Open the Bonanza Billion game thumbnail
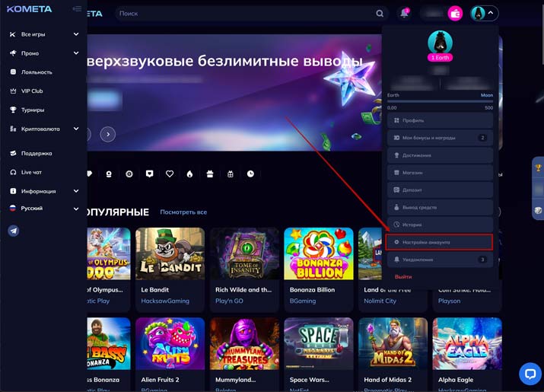The width and height of the screenshot is (544, 392). (319, 253)
